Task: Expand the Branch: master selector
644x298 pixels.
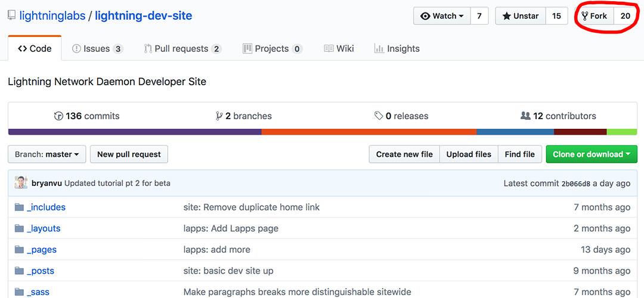Action: coord(47,154)
